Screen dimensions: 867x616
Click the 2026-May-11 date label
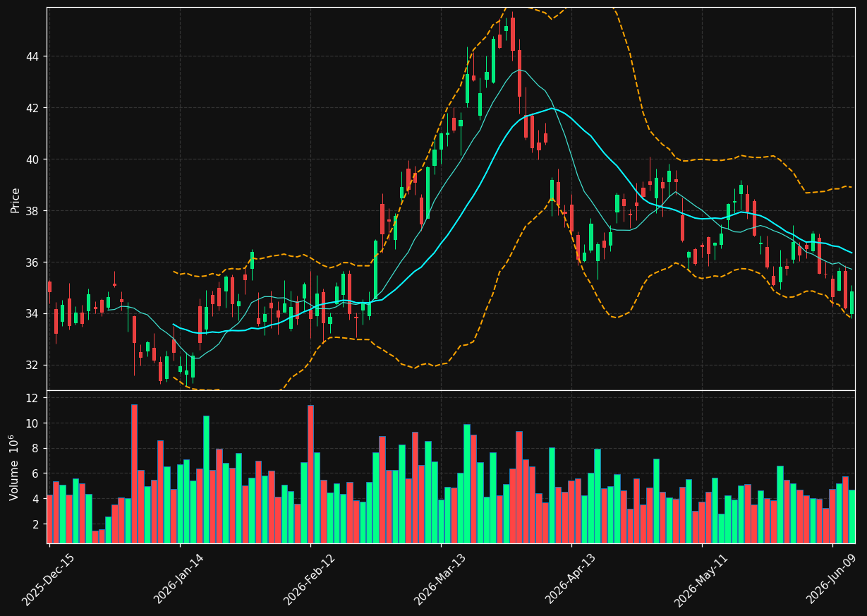point(701,579)
